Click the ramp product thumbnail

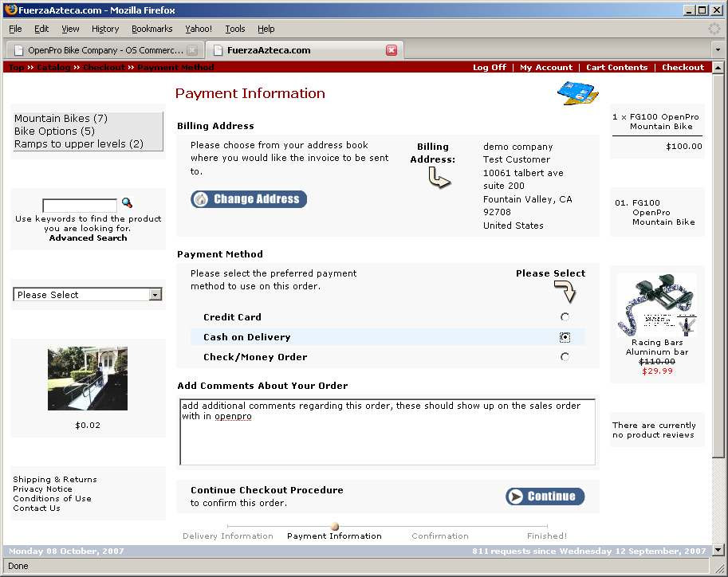click(x=88, y=379)
